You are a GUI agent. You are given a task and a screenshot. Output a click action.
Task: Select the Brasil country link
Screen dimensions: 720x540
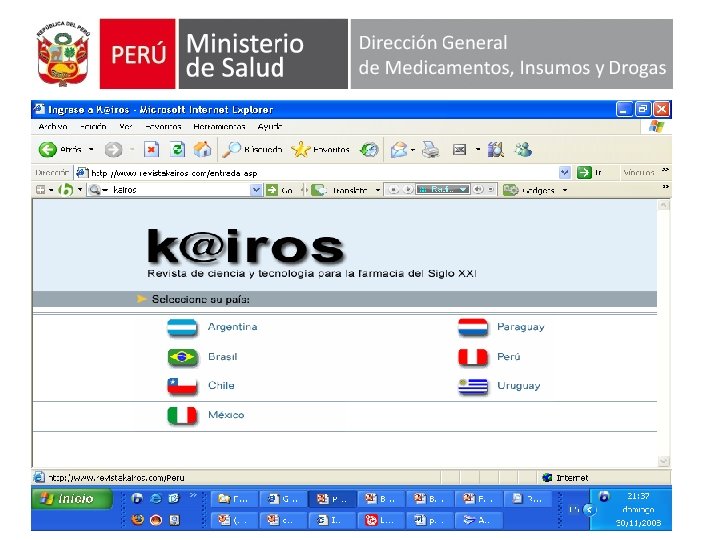point(222,357)
